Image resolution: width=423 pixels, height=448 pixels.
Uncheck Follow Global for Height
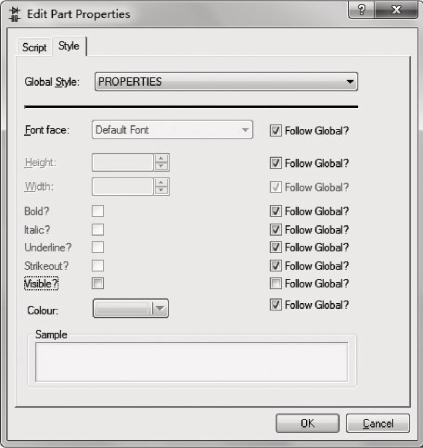tap(276, 163)
